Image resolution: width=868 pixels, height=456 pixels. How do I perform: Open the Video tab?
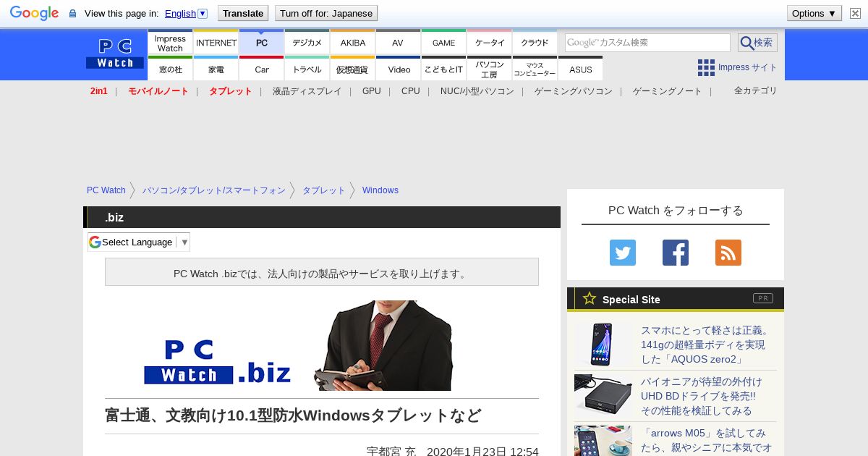pos(399,69)
